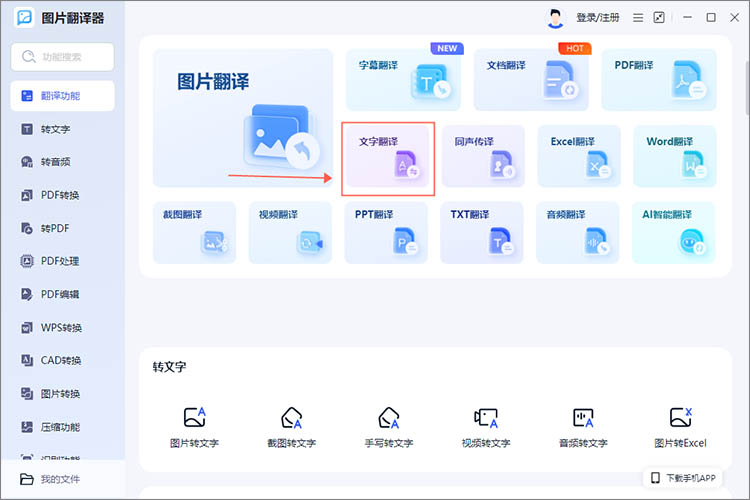The height and width of the screenshot is (500, 750).
Task: Open 我的文件 my files
Action: coord(50,479)
